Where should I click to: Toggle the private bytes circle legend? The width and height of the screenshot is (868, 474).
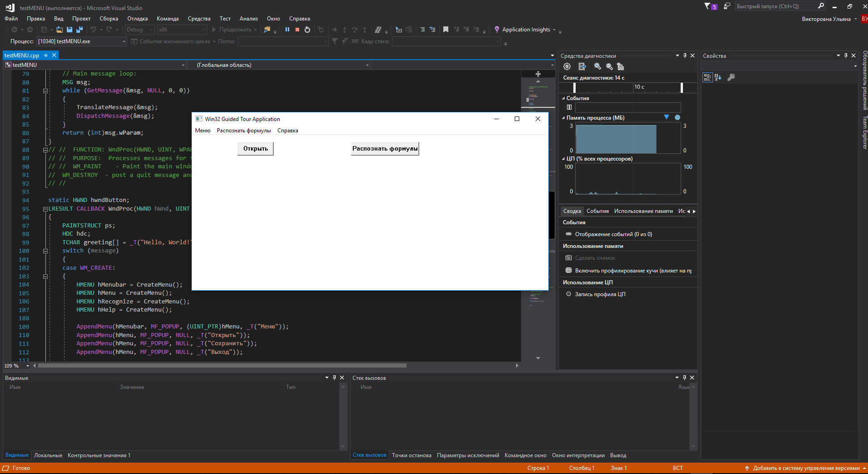[x=677, y=117]
